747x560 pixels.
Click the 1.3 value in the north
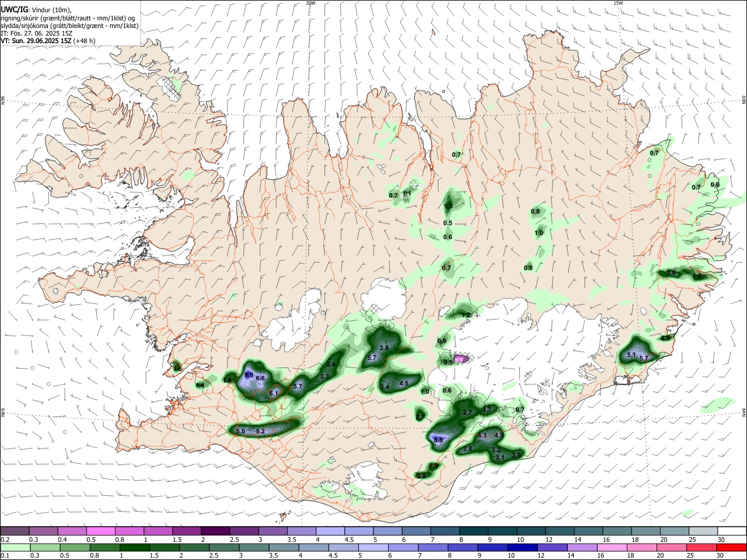448,206
